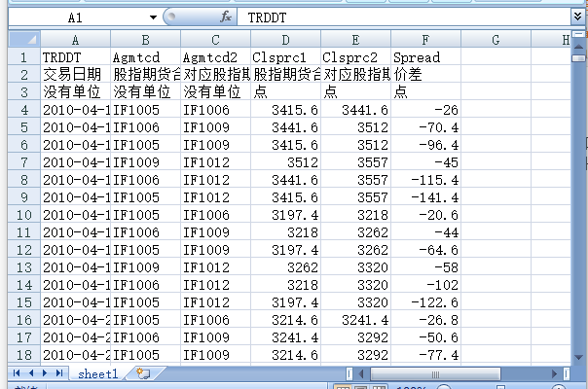Click the horizontal scrollbar thumb

435,373
